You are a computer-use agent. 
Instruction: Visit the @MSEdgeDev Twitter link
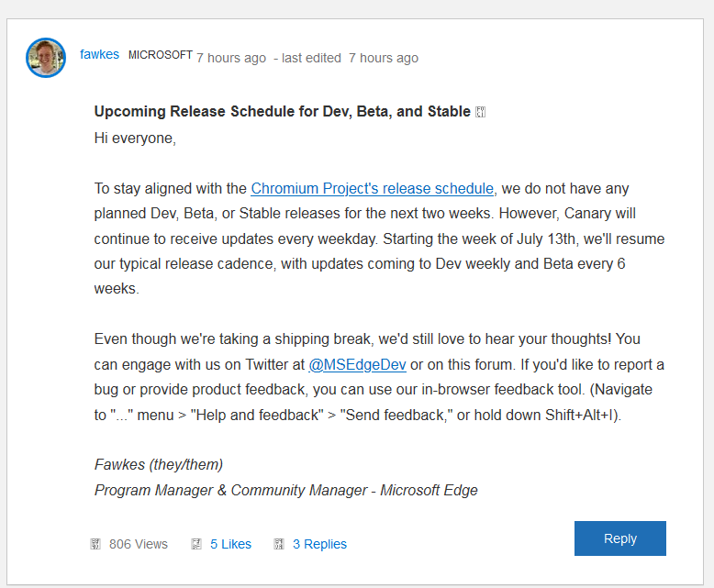point(357,364)
